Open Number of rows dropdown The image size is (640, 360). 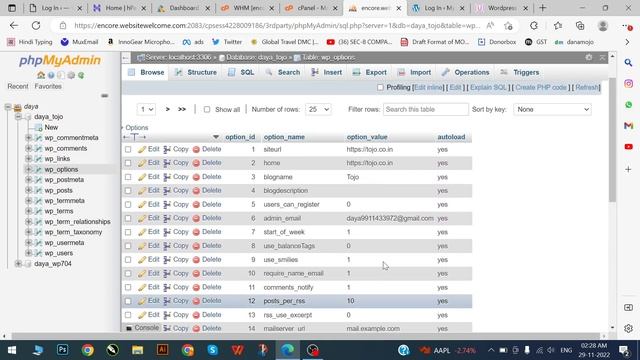[318, 109]
